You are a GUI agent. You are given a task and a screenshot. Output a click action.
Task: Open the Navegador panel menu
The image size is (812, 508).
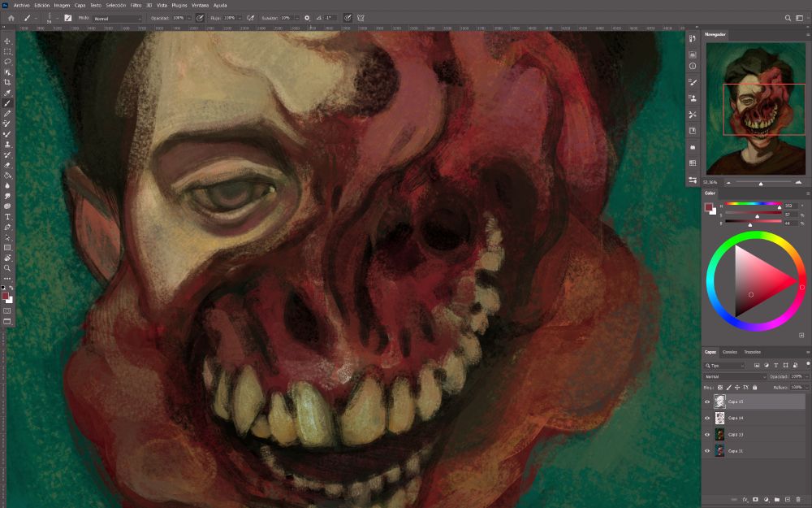[x=807, y=35]
